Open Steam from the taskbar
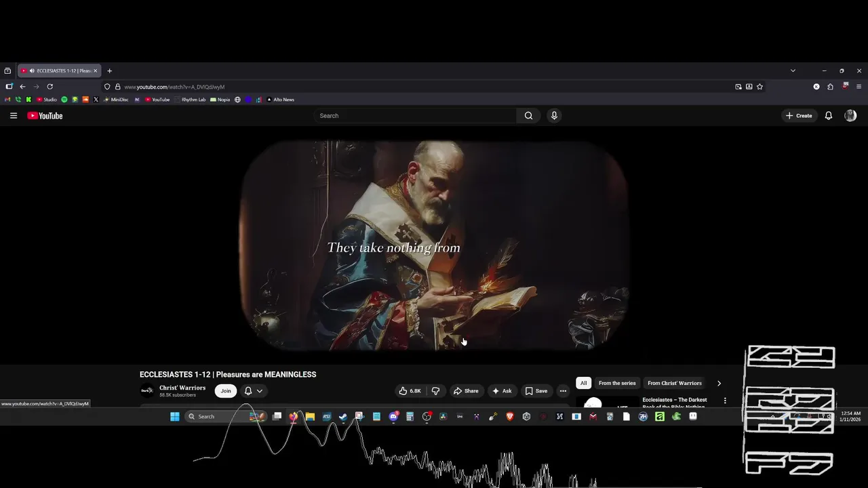Screen dimensions: 868x488 pos(343,417)
